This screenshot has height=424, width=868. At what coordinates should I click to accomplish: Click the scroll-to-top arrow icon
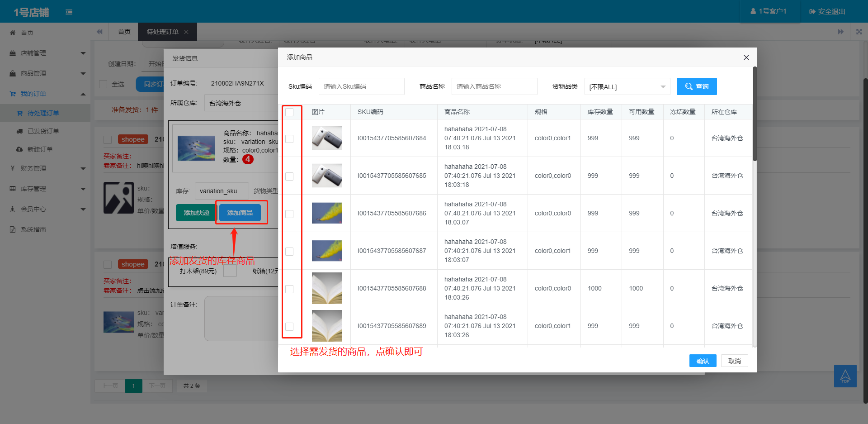[845, 376]
